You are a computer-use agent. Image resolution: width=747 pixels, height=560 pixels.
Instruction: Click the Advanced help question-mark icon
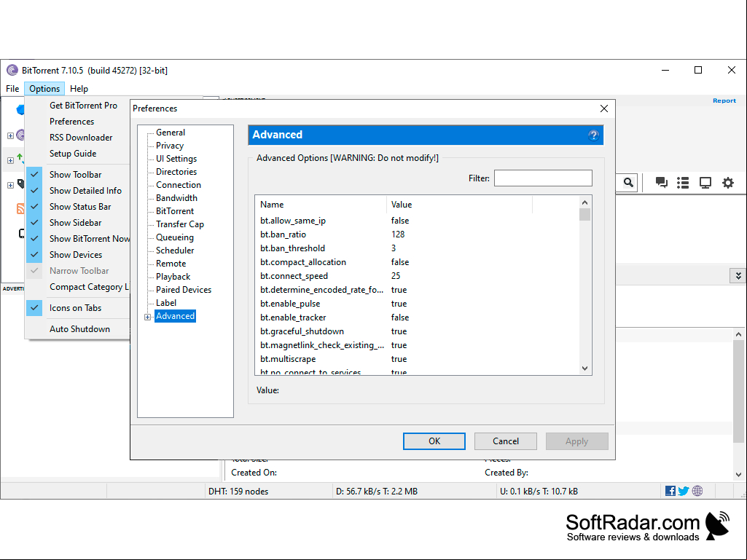coord(593,135)
